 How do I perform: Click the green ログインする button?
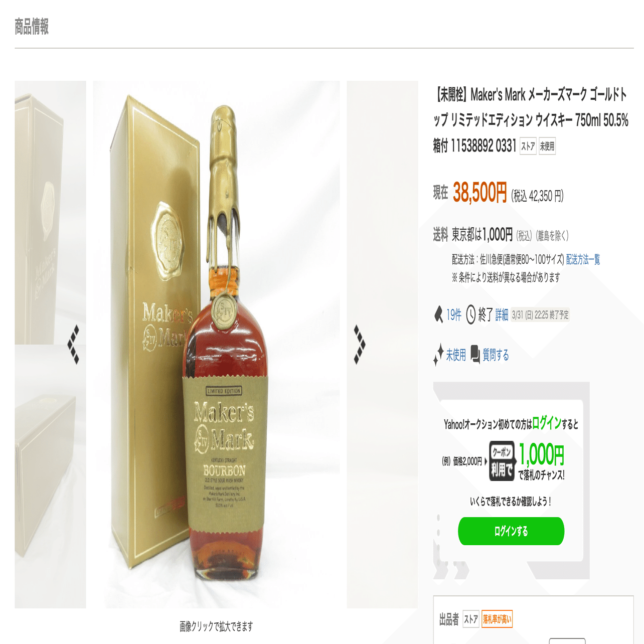click(511, 531)
